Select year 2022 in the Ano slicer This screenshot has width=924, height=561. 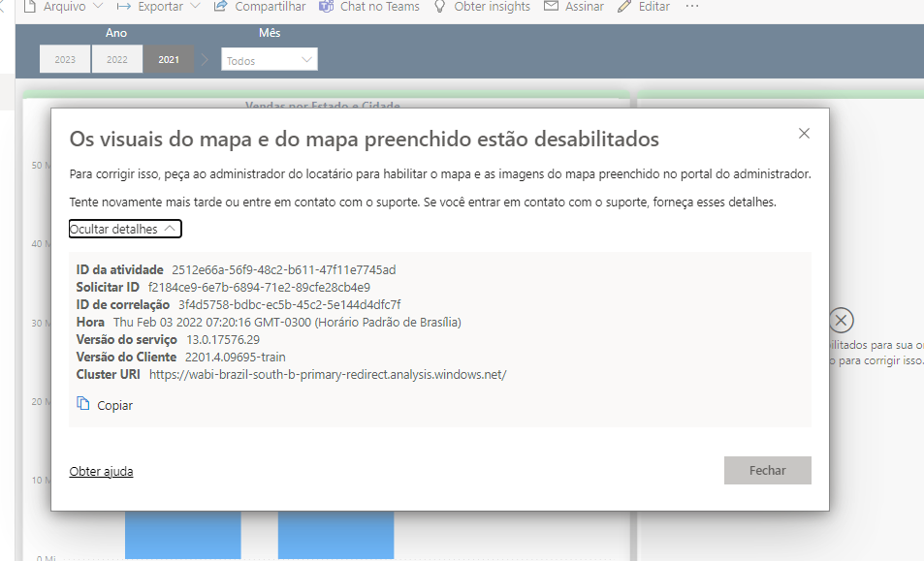(116, 59)
